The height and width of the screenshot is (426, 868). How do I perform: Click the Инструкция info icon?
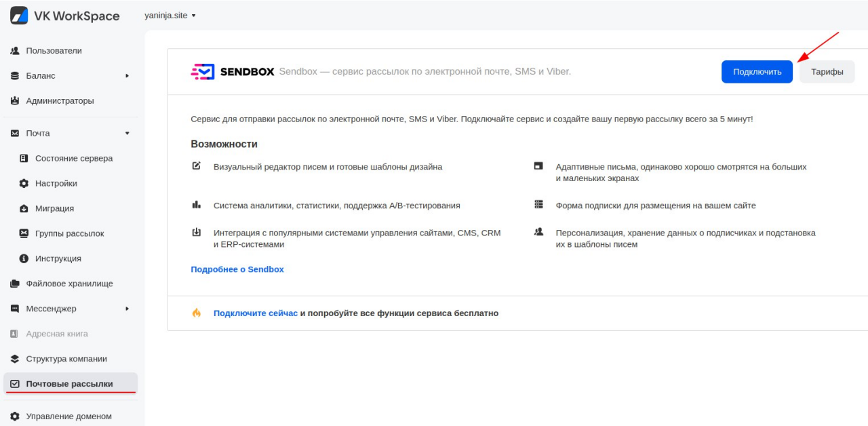(24, 258)
